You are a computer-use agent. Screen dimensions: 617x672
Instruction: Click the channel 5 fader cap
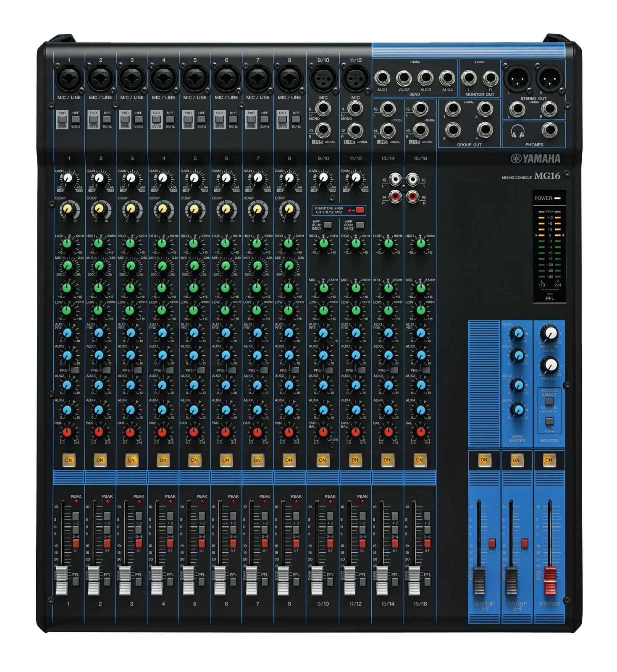(x=188, y=580)
